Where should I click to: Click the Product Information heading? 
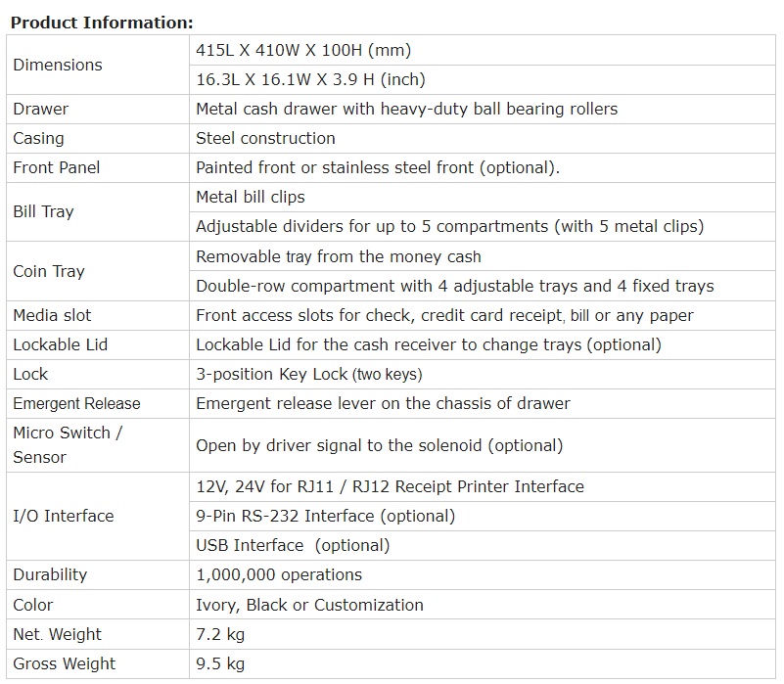coord(102,23)
